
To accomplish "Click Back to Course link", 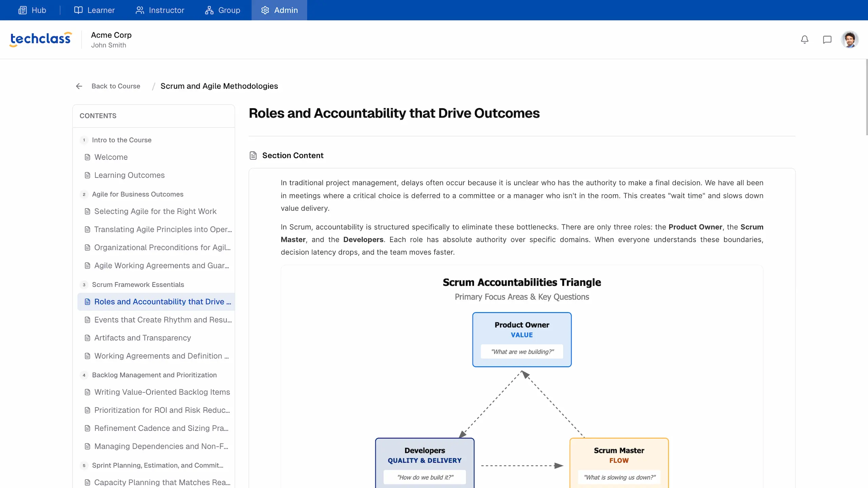I will pos(116,86).
